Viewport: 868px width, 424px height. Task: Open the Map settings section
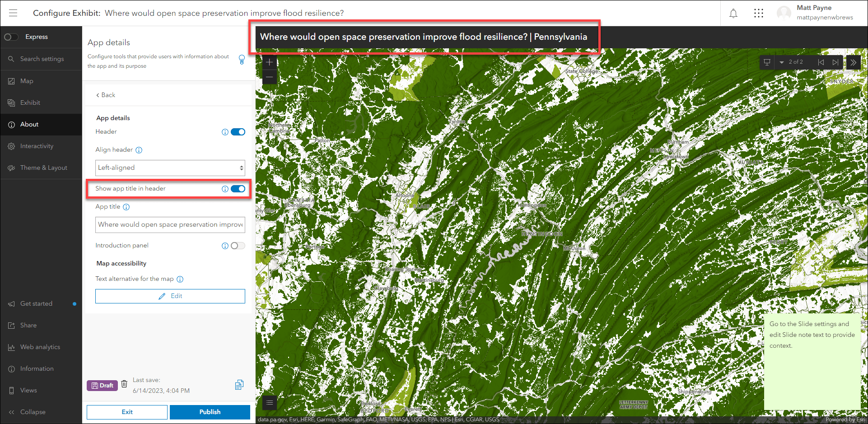point(41,81)
